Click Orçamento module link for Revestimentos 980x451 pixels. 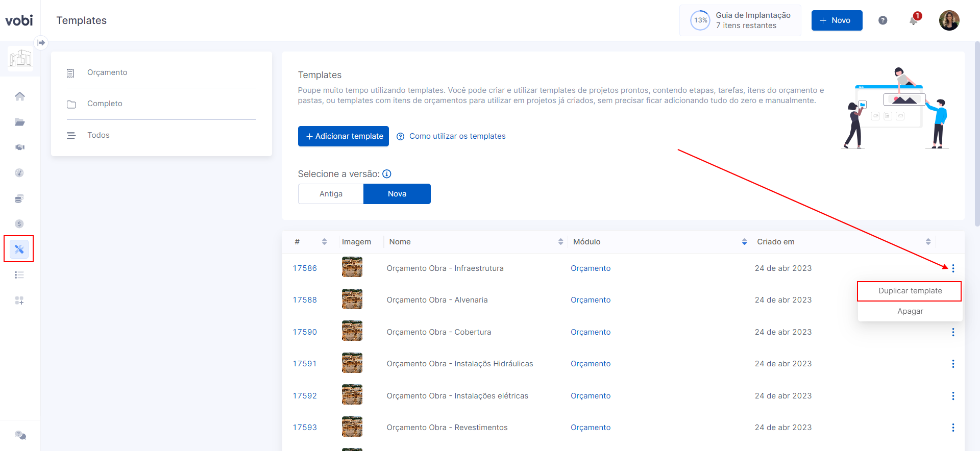(591, 428)
